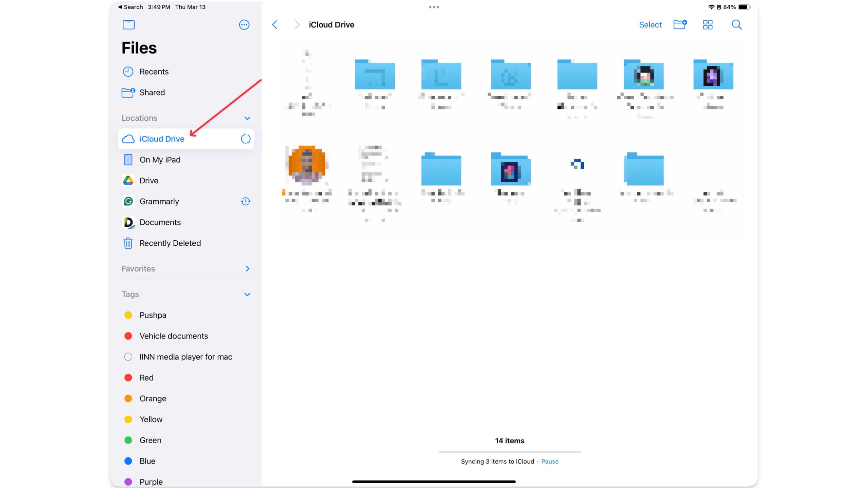Go back with the left chevron

[x=275, y=25]
